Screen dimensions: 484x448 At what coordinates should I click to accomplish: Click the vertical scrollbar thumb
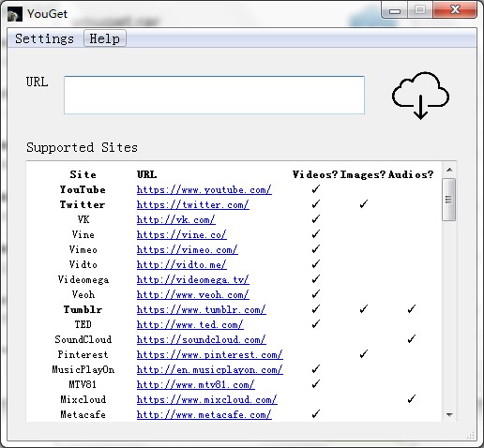449,200
